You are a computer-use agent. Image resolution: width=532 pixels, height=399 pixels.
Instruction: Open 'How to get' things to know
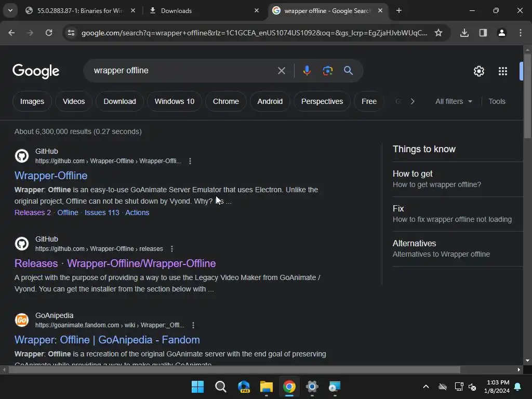tap(457, 179)
